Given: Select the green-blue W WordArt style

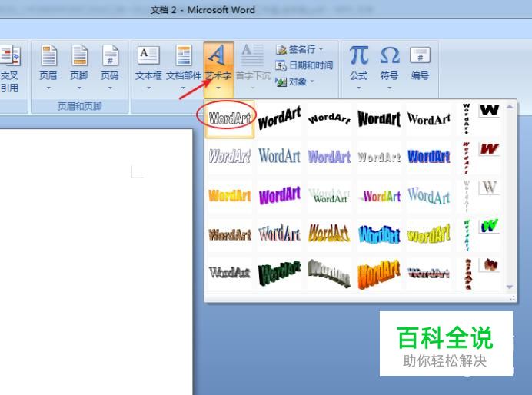Looking at the screenshot, I should [489, 226].
